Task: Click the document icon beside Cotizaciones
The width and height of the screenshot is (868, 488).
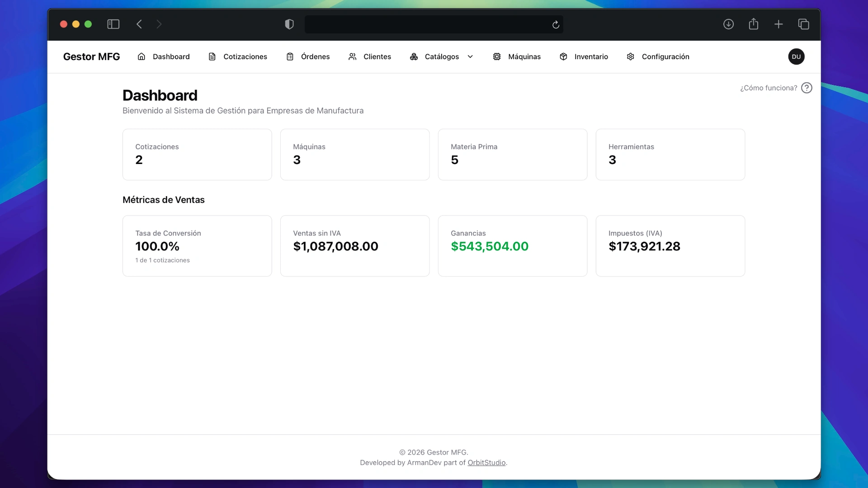Action: pyautogui.click(x=212, y=56)
